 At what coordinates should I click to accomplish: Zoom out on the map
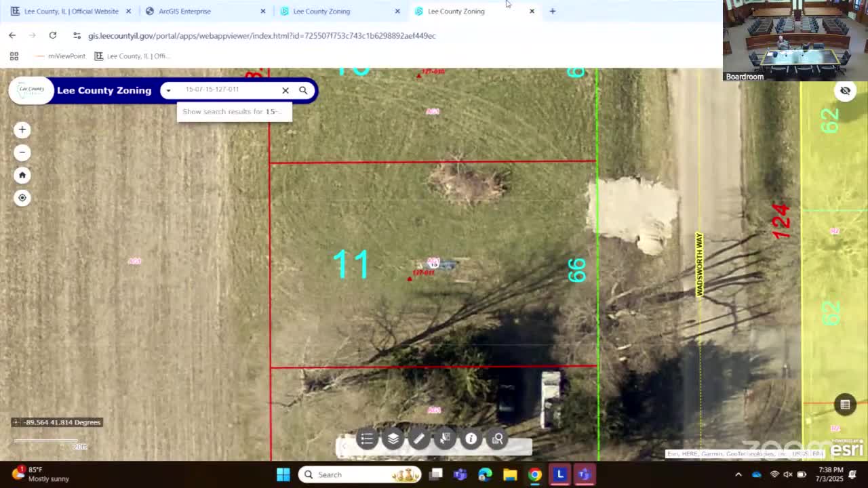[22, 152]
